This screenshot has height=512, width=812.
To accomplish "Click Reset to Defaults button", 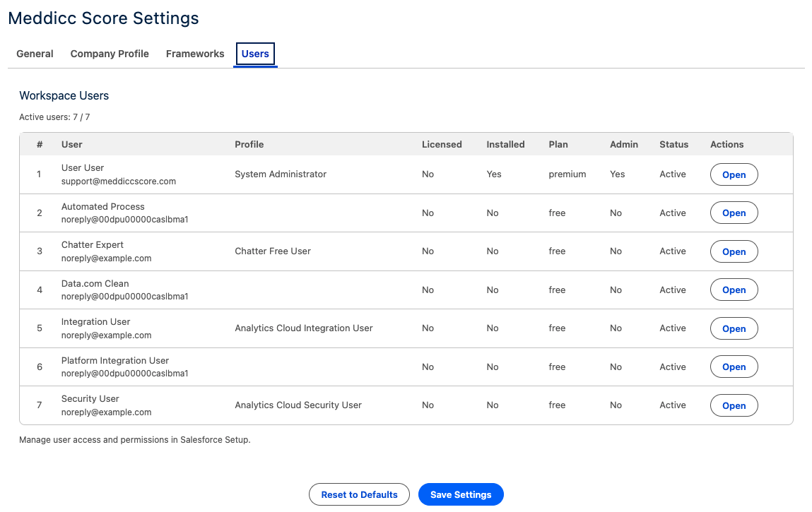I will [x=359, y=494].
